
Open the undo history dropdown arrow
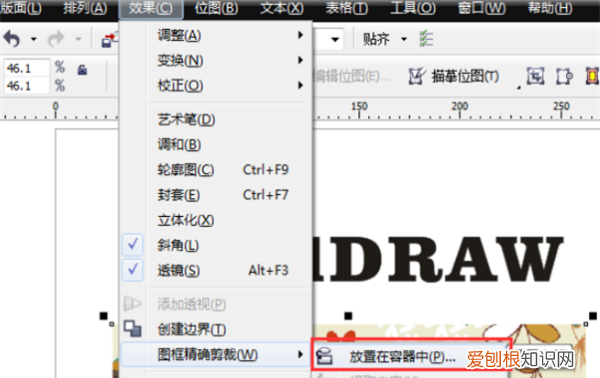tap(34, 39)
